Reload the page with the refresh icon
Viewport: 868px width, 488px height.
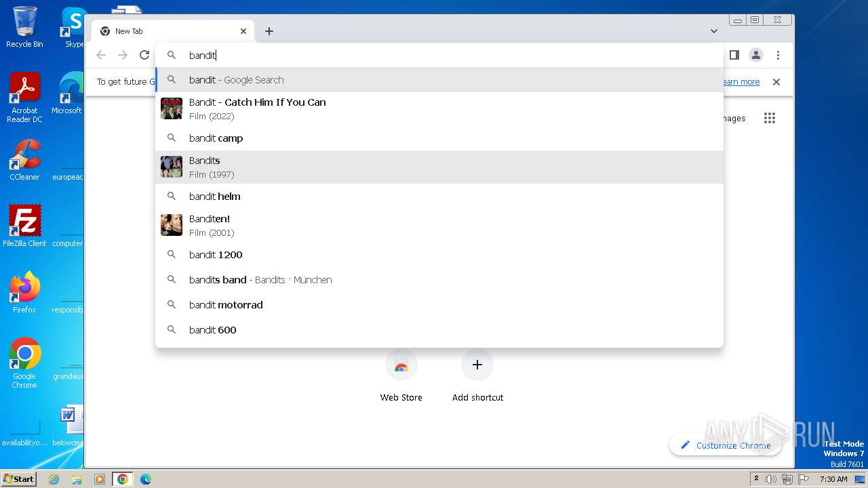click(x=144, y=55)
